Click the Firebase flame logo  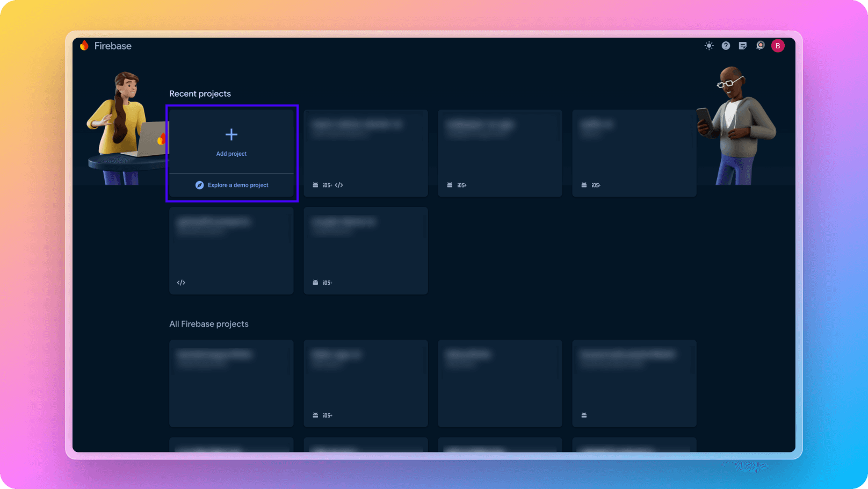(84, 46)
